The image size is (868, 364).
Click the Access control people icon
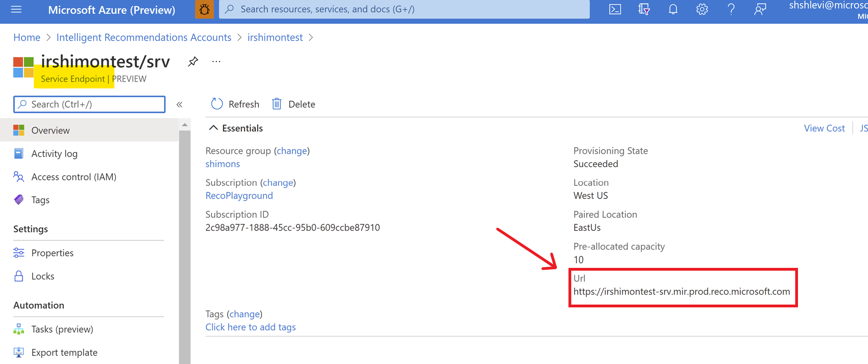19,177
